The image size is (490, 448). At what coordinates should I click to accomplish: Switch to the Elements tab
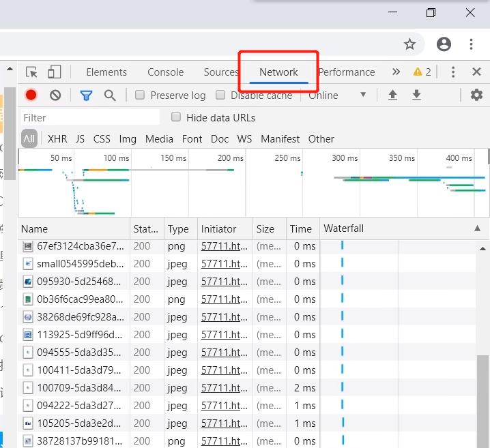tap(106, 72)
